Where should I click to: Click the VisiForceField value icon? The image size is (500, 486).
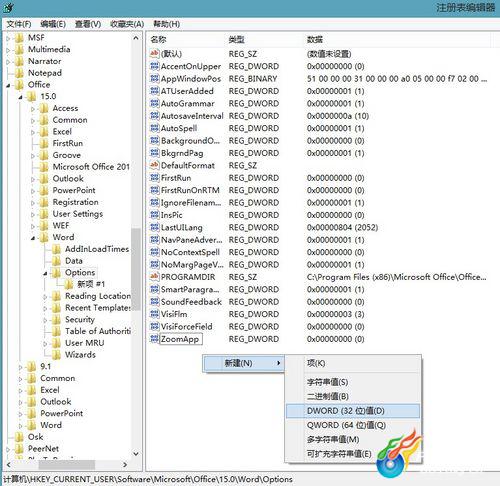coord(154,326)
